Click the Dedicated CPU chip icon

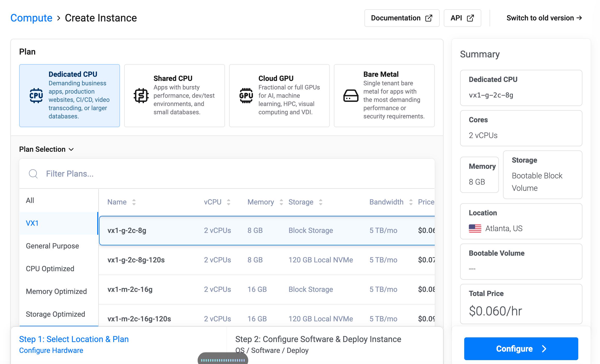click(36, 96)
